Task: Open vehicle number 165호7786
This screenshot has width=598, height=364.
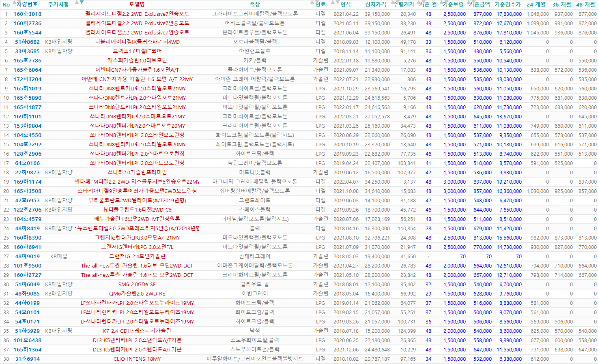Action: (x=28, y=60)
